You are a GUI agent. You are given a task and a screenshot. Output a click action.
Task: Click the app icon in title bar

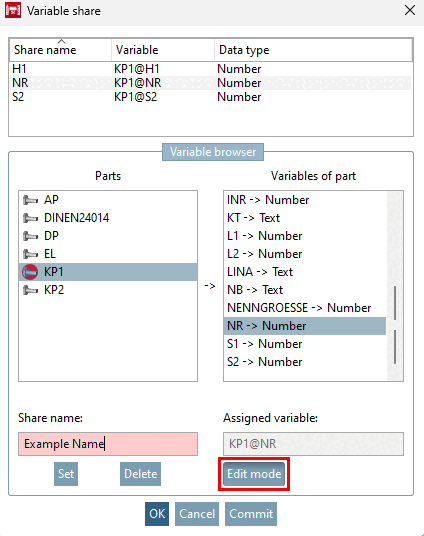tap(13, 10)
